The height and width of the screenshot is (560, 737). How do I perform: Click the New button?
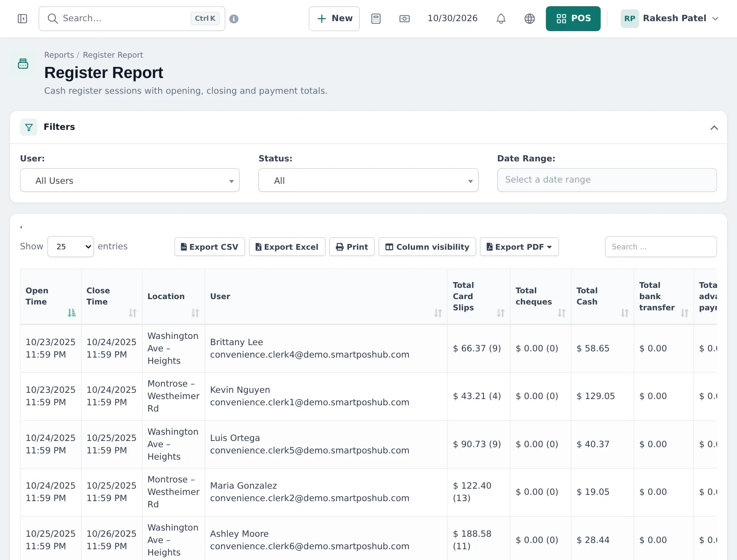click(334, 19)
